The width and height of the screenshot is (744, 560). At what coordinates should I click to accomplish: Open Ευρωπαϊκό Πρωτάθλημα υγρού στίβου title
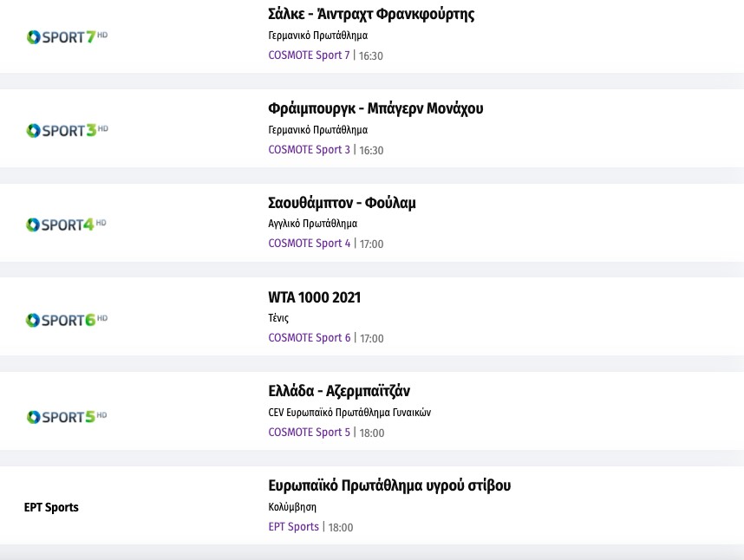(x=389, y=485)
